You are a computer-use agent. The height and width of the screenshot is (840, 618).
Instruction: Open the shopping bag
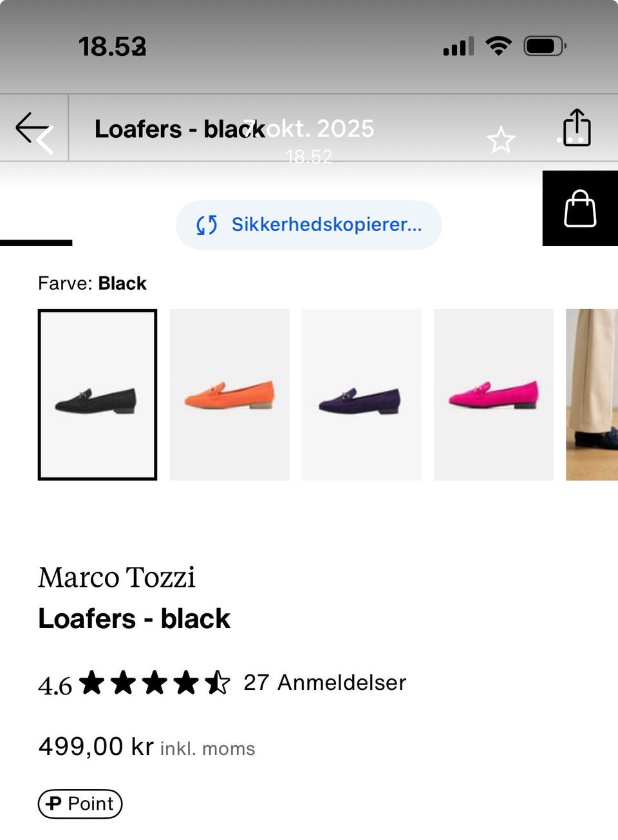tap(580, 209)
